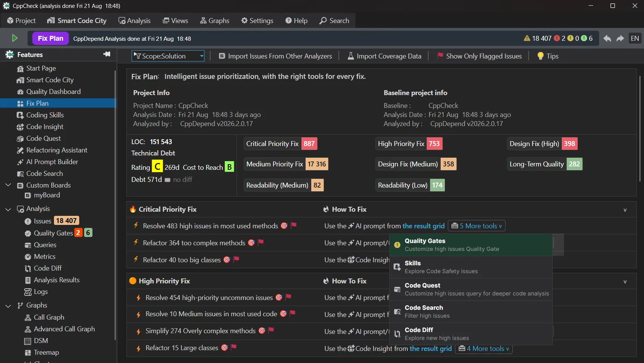Click the yellow C debt rating swatch

coord(157,166)
